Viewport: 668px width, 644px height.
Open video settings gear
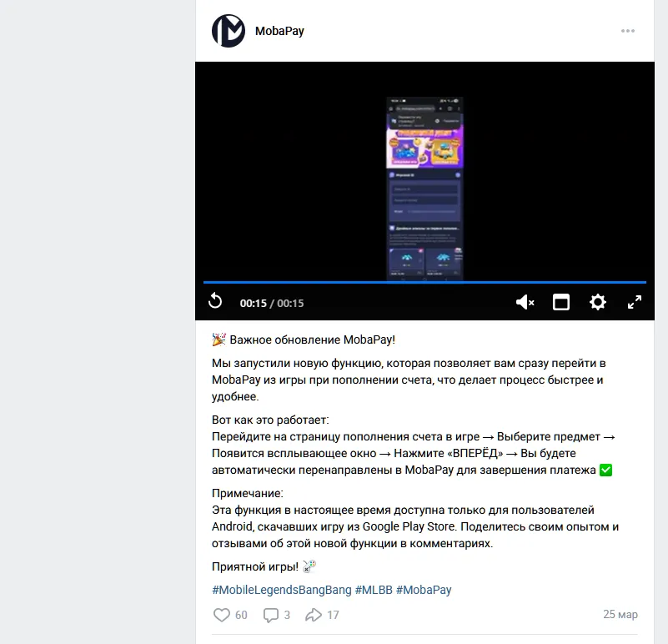598,302
